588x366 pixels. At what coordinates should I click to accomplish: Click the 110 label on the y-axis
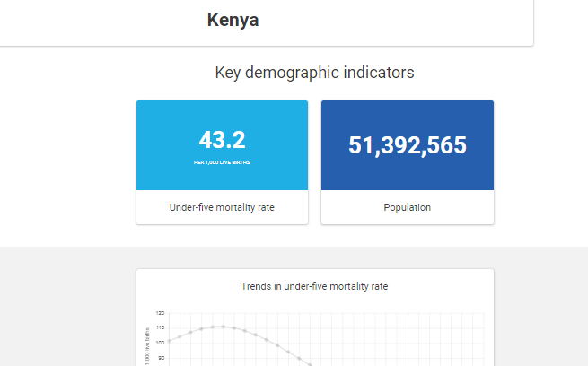[160, 327]
